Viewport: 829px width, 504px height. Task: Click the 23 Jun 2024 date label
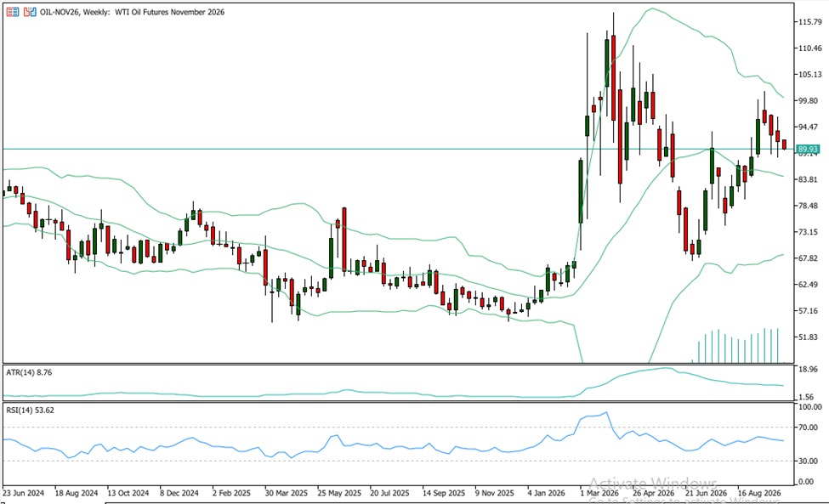[23, 493]
